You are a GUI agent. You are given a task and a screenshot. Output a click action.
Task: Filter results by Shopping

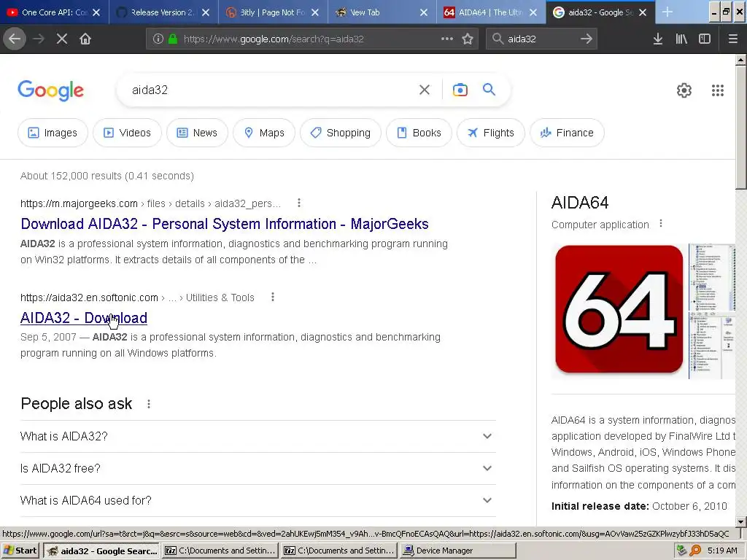[x=341, y=133]
